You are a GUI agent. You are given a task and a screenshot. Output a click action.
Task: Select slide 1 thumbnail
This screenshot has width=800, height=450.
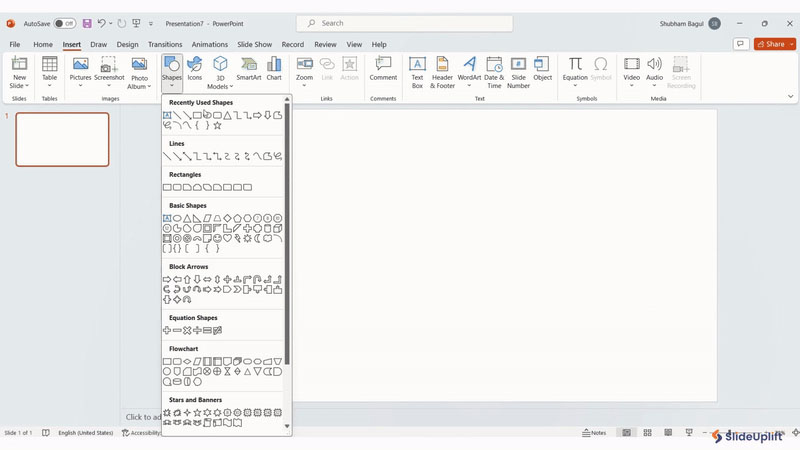62,139
